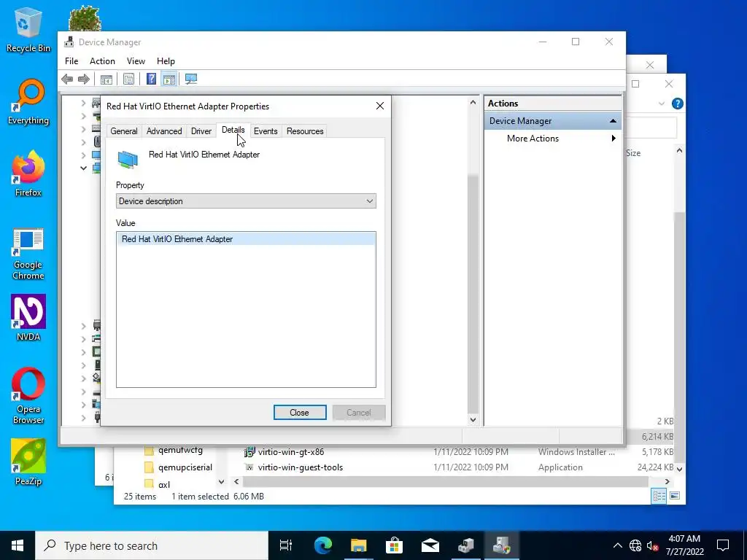747x560 pixels.
Task: Open Properties via the toolbar icon
Action: (128, 79)
